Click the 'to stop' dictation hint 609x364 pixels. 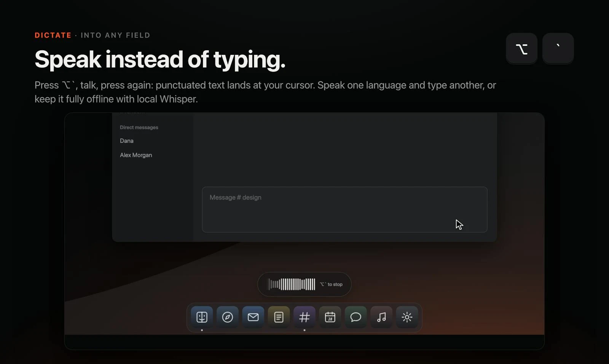pyautogui.click(x=331, y=284)
